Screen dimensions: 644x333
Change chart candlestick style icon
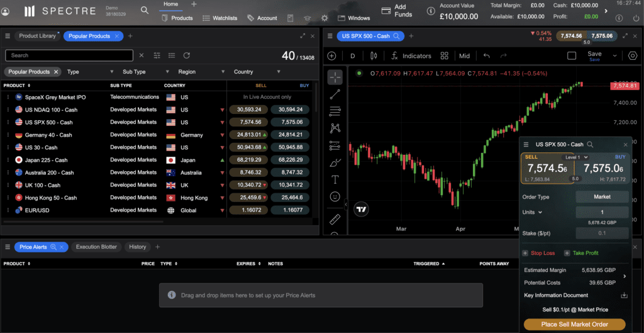coord(374,56)
